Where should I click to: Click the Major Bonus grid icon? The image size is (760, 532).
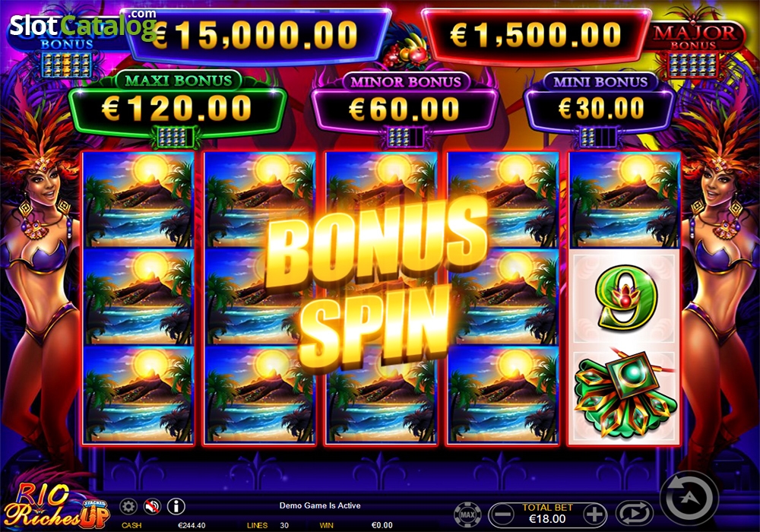click(692, 65)
